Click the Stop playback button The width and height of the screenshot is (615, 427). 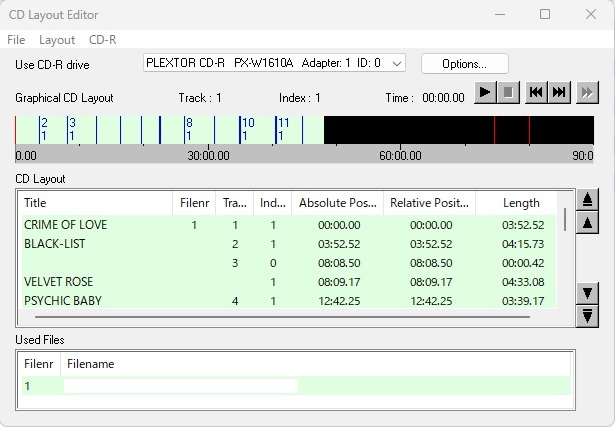point(510,93)
